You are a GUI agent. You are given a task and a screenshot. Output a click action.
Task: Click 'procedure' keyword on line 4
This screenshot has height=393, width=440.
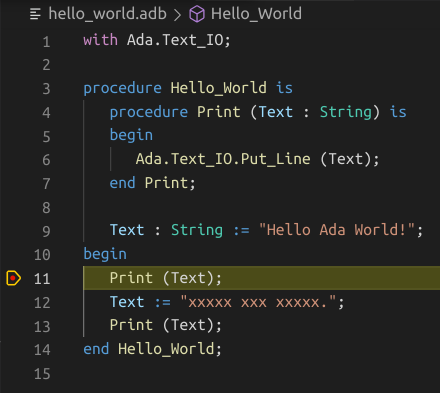149,112
